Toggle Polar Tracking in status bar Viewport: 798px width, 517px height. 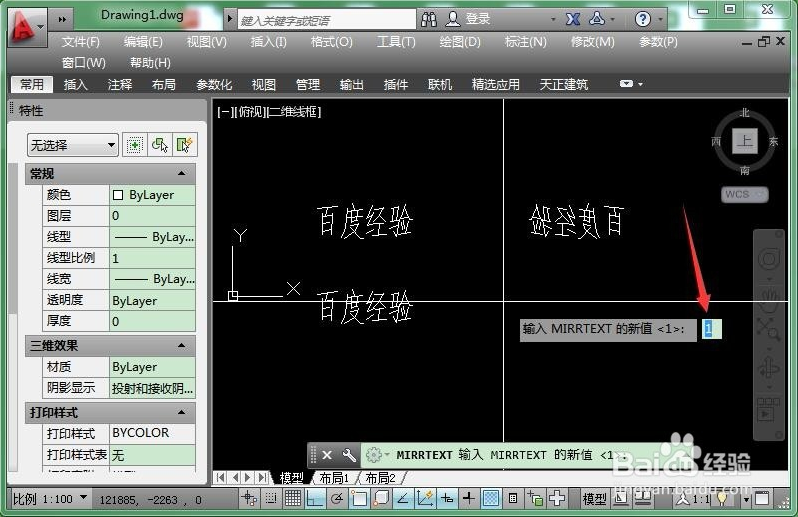336,498
